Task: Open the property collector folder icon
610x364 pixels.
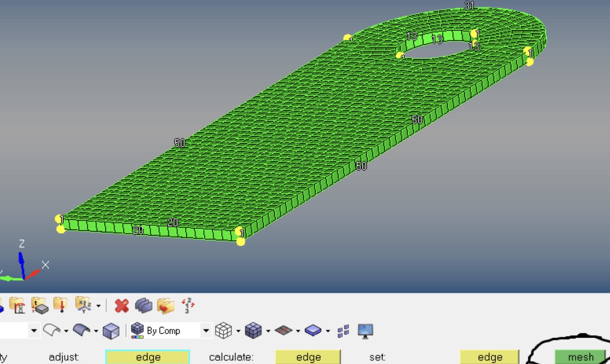Action: 39,305
